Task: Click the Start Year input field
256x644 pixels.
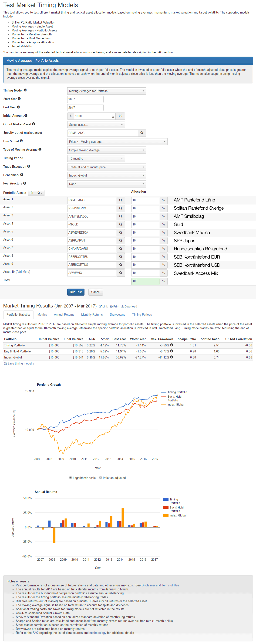Action: coord(85,99)
